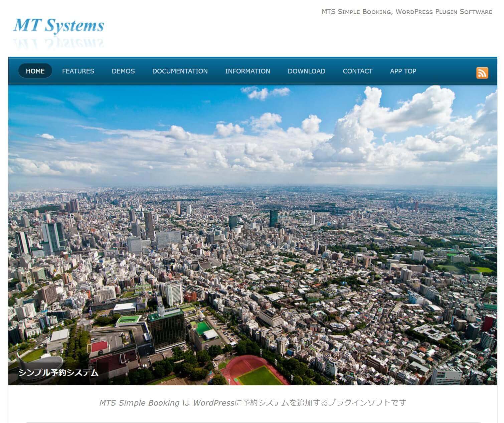Go to the HOME menu item
Screen dimensions: 504x423
(35, 71)
